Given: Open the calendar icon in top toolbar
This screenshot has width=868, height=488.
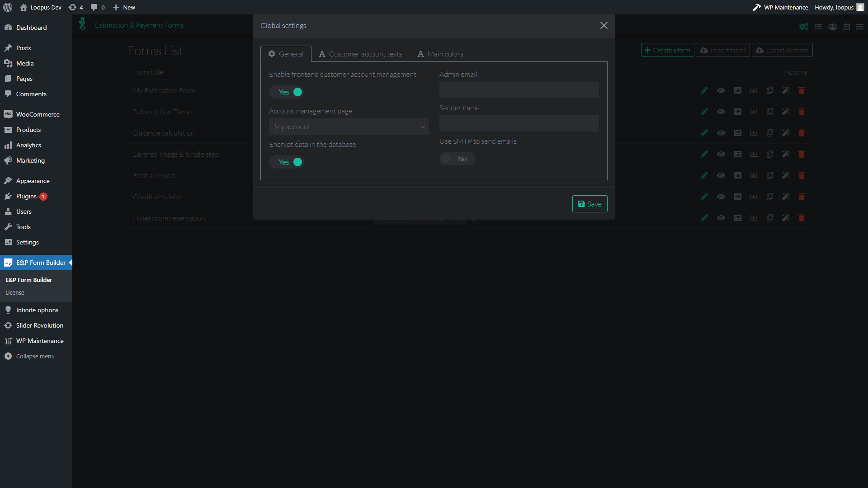Looking at the screenshot, I should [x=847, y=27].
